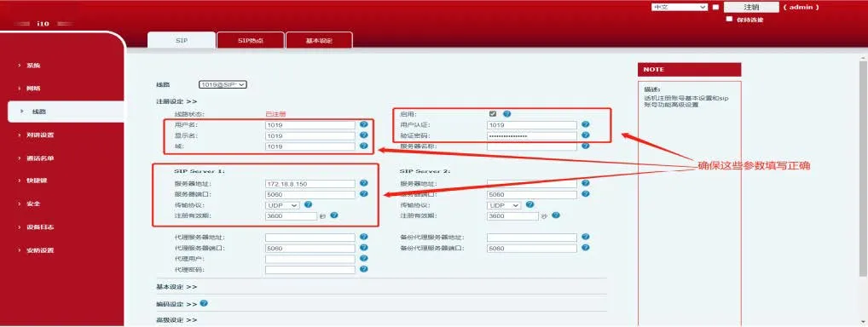
Task: Switch to the SIP热点 tab
Action: (x=251, y=40)
